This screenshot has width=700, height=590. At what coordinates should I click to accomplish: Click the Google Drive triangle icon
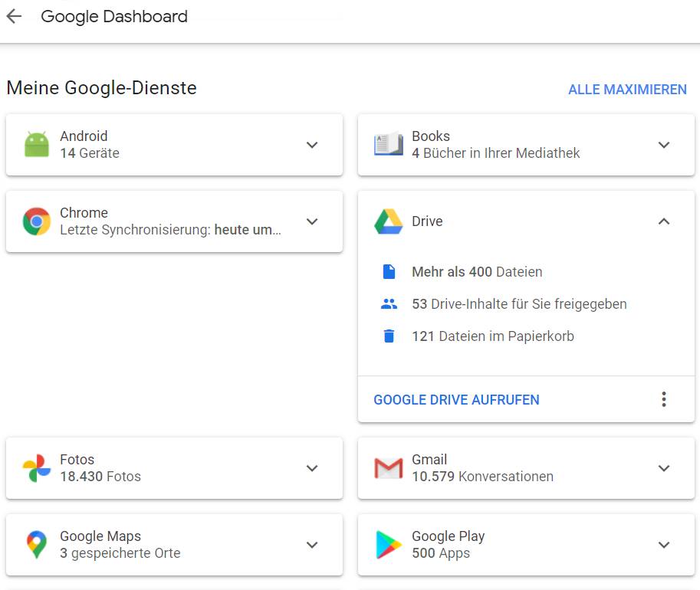[388, 221]
